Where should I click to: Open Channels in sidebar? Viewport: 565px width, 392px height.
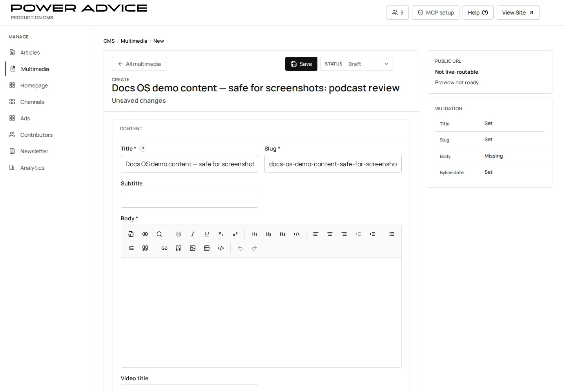click(45, 102)
